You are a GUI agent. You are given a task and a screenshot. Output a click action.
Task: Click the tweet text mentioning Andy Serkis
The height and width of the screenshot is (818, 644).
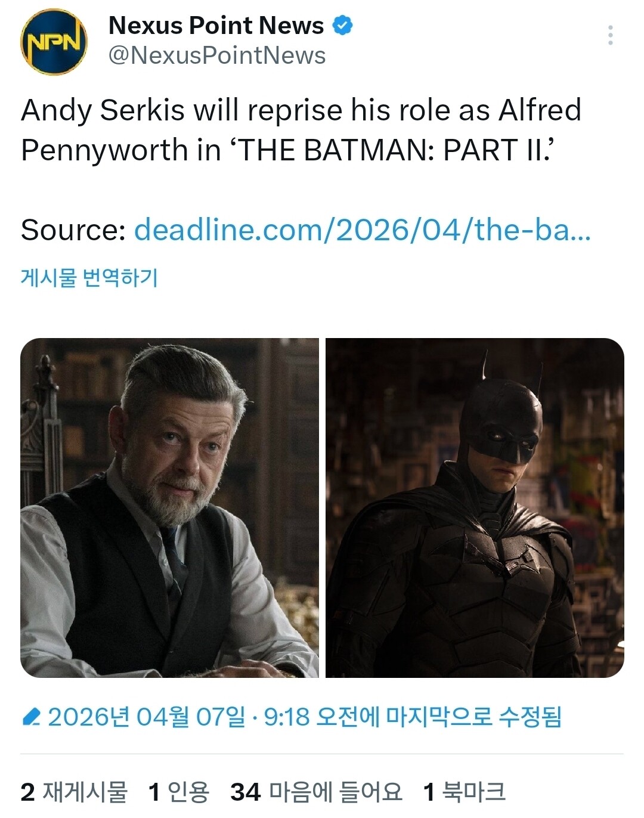pyautogui.click(x=301, y=130)
